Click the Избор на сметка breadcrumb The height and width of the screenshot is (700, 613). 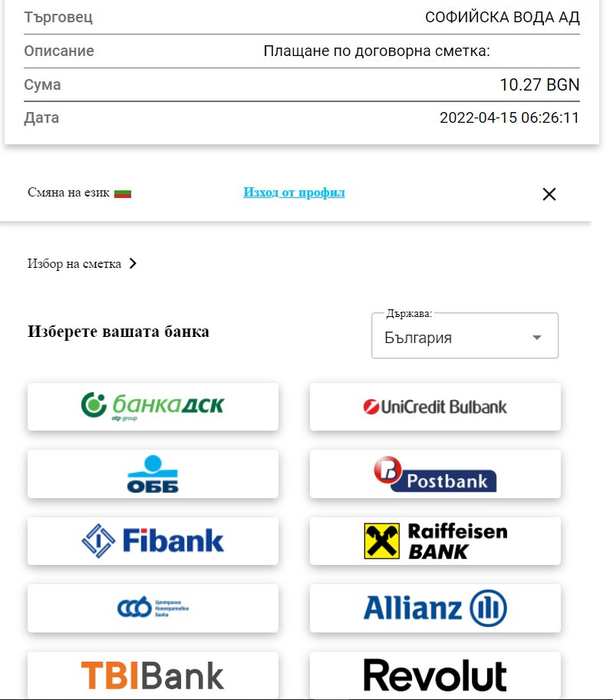[x=74, y=264]
